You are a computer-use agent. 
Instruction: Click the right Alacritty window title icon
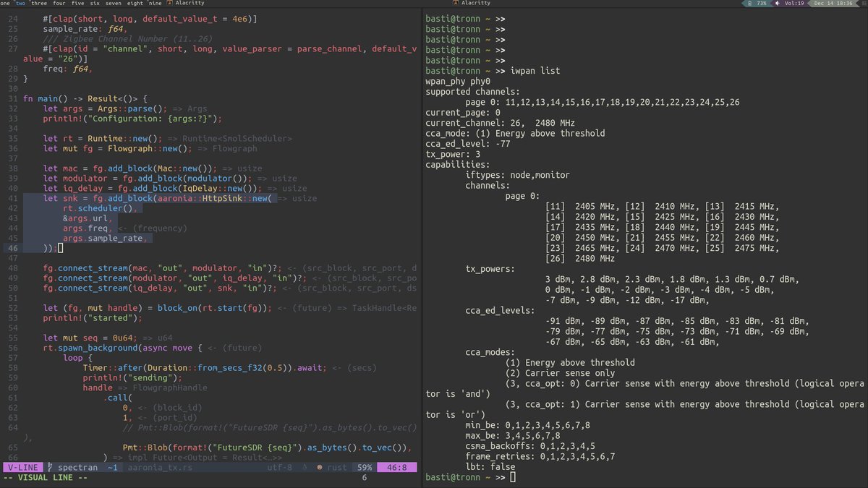pos(455,4)
